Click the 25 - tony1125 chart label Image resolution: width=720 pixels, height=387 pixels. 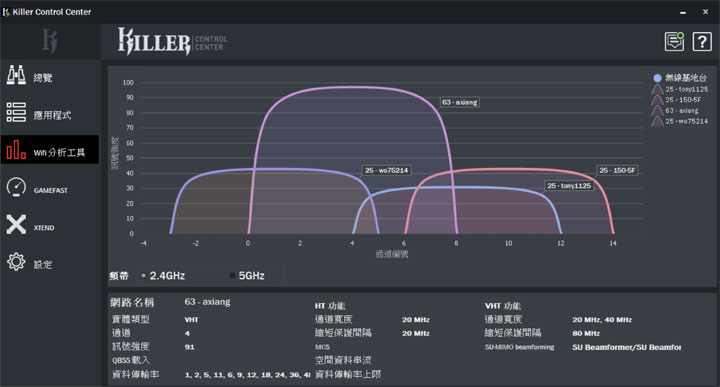coord(568,185)
